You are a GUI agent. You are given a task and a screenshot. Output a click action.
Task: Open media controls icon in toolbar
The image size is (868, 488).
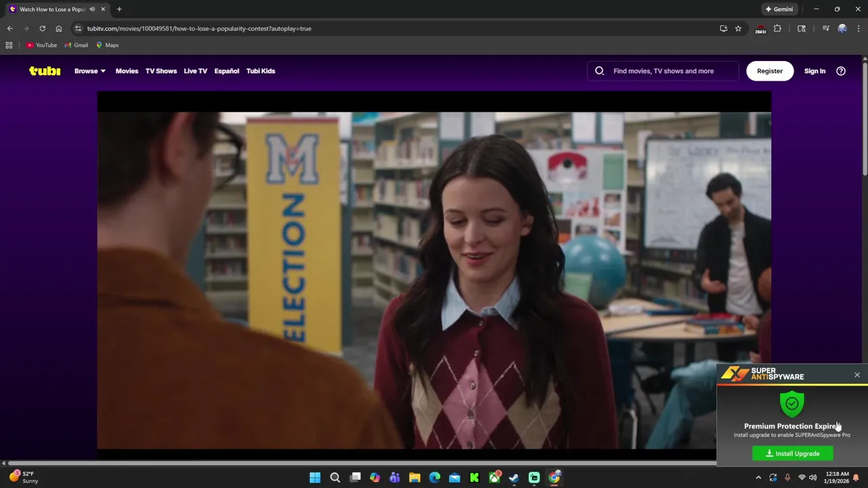[x=825, y=28]
